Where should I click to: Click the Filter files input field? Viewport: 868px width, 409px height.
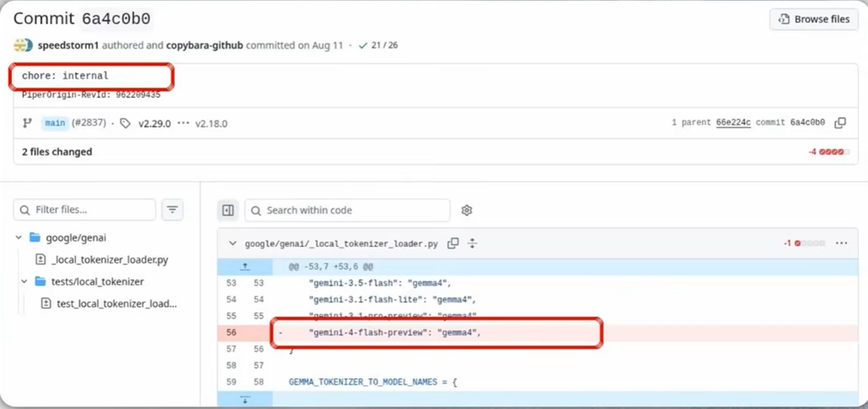tap(85, 210)
